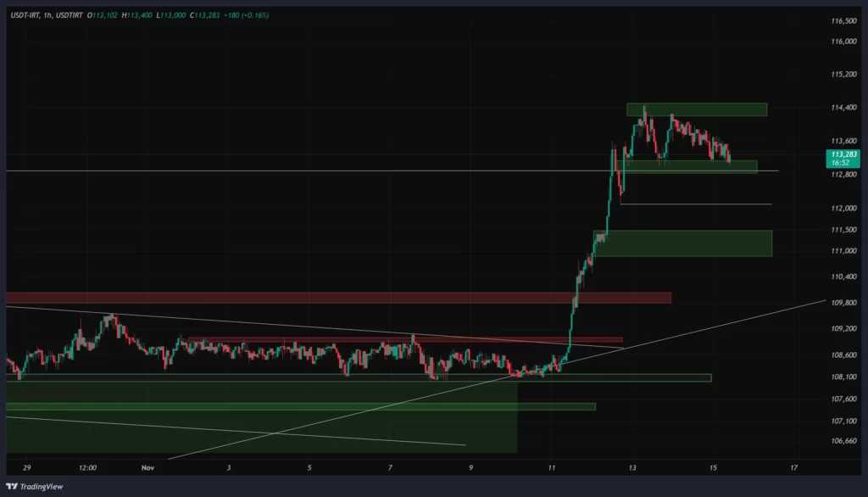Click the L113,000 low value
The height and width of the screenshot is (497, 868).
(x=172, y=14)
